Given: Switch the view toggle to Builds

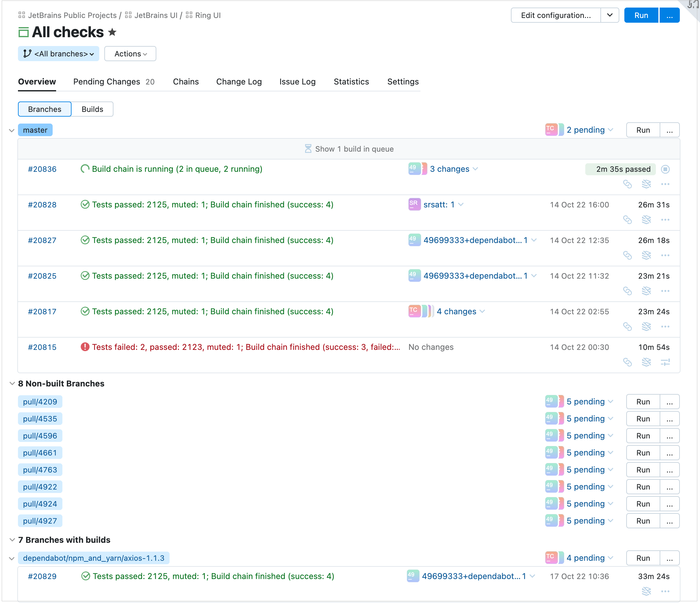Looking at the screenshot, I should coord(92,109).
